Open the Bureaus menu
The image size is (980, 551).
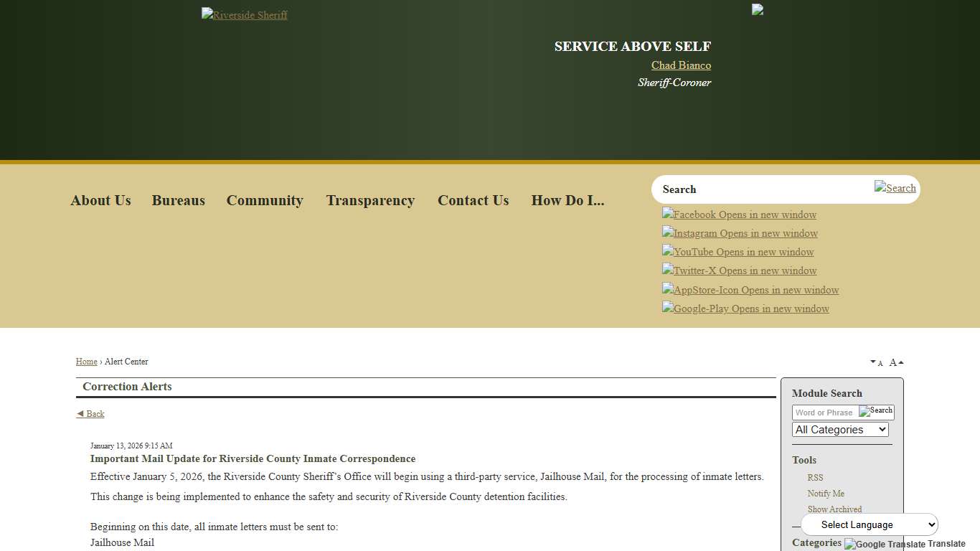pyautogui.click(x=178, y=200)
